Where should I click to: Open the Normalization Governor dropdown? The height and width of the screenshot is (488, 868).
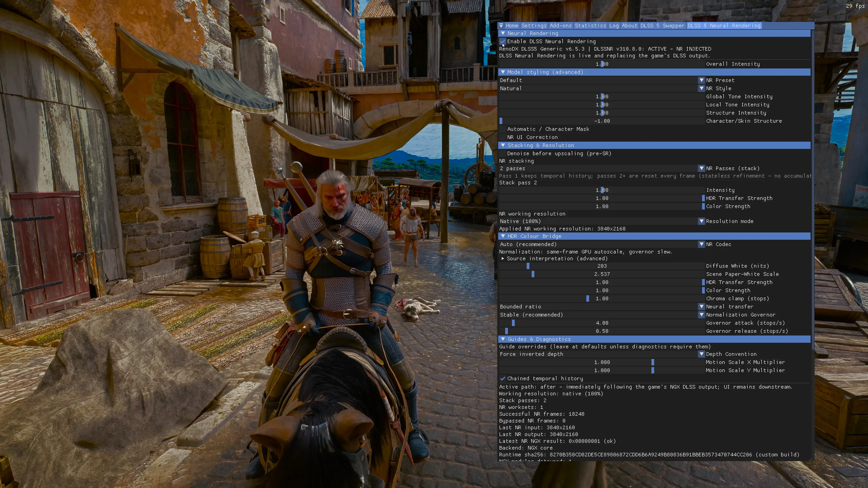(602, 314)
